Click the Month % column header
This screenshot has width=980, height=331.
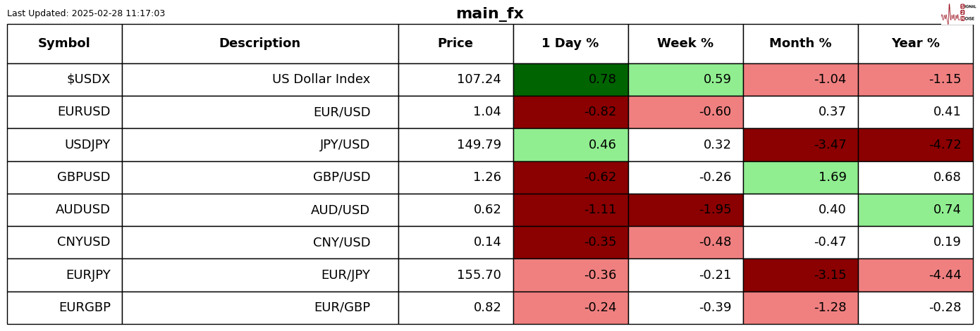click(800, 44)
